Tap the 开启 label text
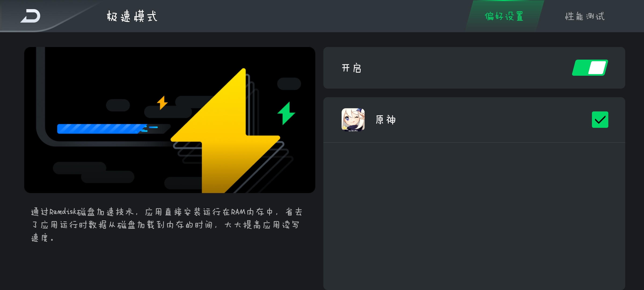The image size is (644, 290). pyautogui.click(x=351, y=68)
